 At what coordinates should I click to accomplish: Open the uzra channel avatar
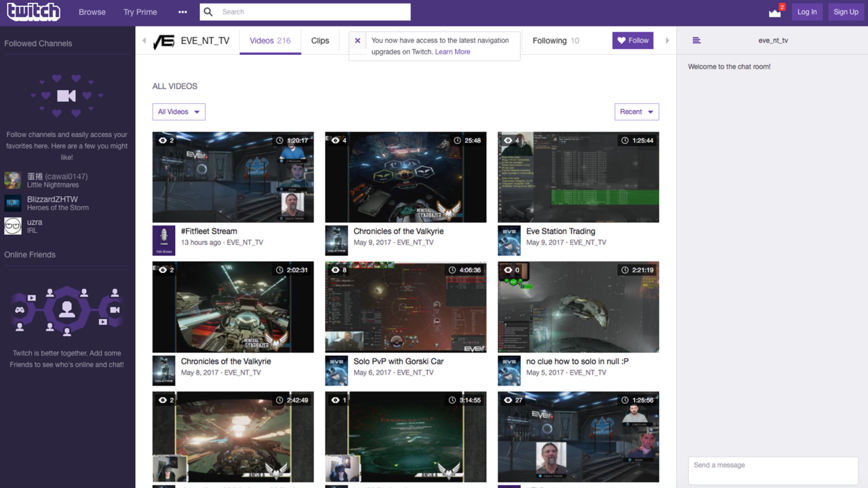(13, 225)
